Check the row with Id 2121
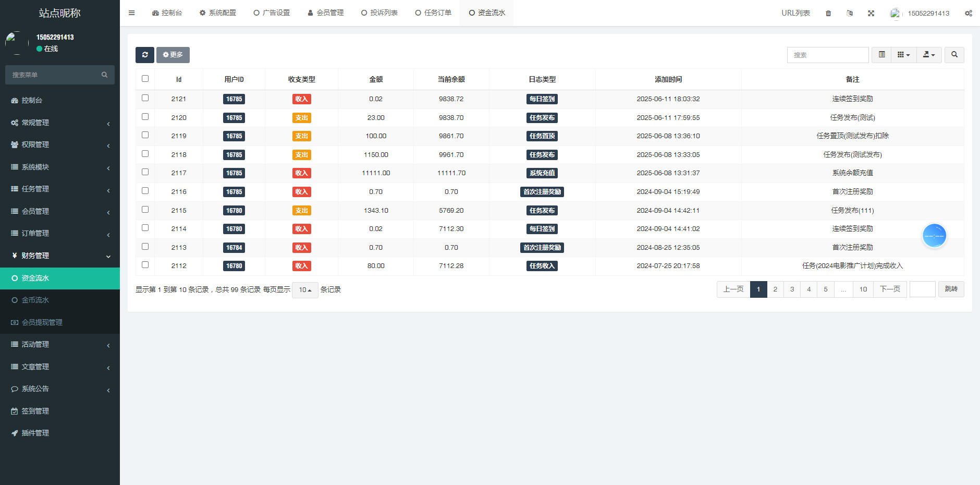Screen dimensions: 980x485 click(145, 98)
